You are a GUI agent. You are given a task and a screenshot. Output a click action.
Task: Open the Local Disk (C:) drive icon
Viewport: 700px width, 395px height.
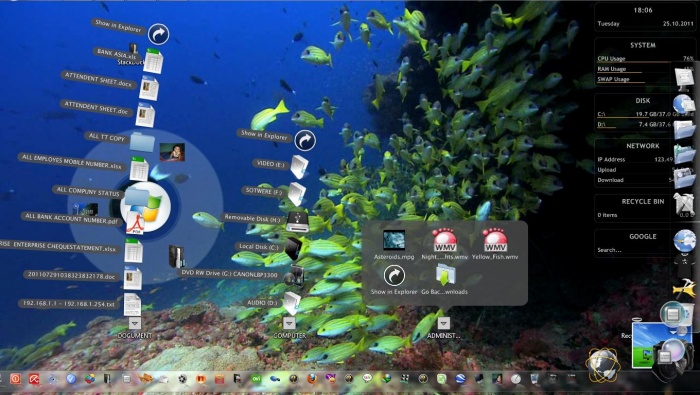(294, 249)
